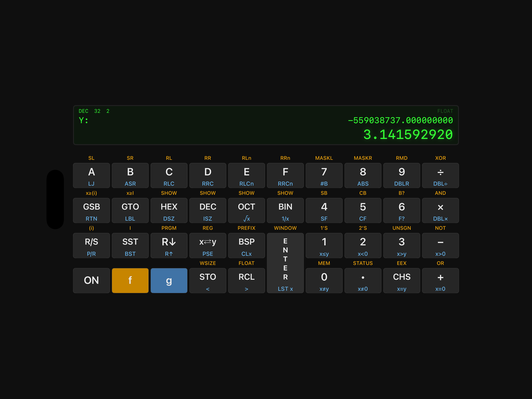Click the DEC base indicator in display
The width and height of the screenshot is (532, 399).
[84, 111]
